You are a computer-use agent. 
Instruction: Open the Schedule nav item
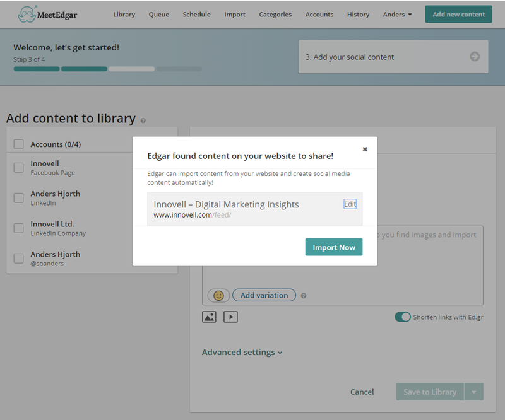coord(196,15)
